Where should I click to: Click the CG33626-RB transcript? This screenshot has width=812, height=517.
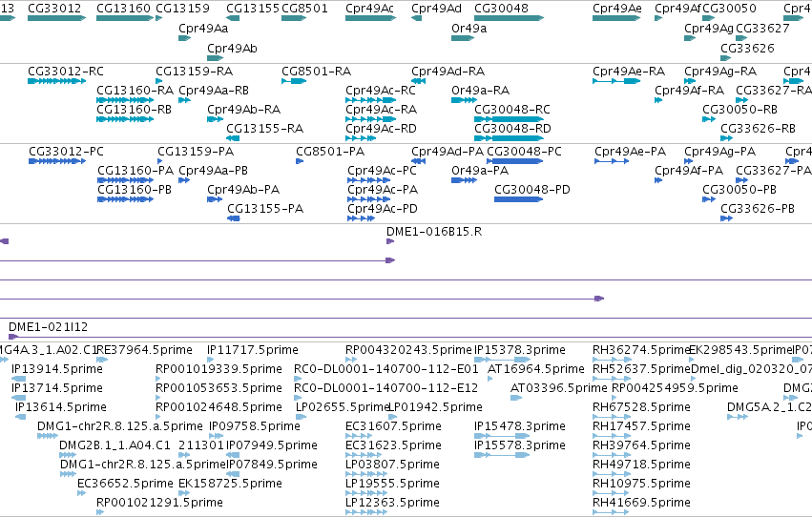tap(726, 138)
